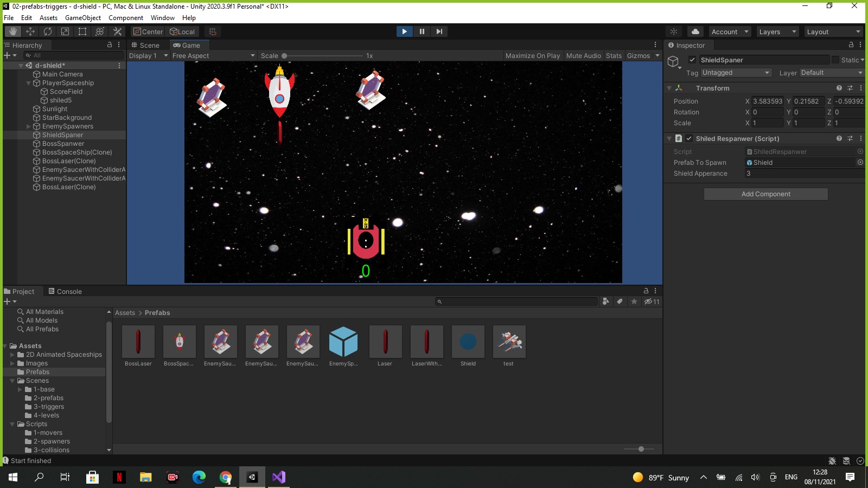Screen dimensions: 868x488
Task: Switch to the Scene tab
Action: click(x=145, y=45)
